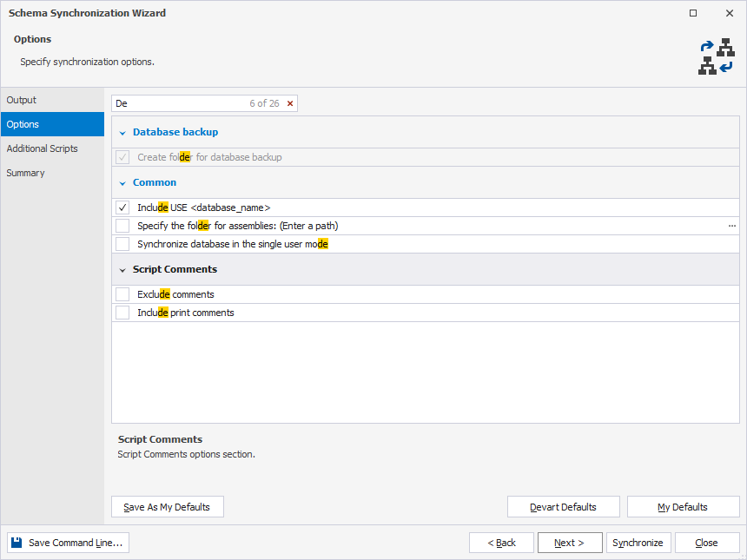Click the ellipsis to browse for assemblies path

(732, 226)
